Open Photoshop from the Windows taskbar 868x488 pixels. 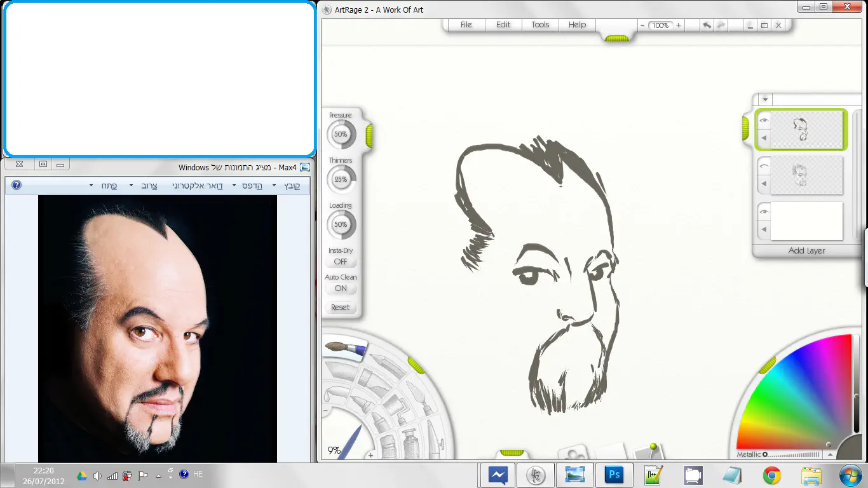[614, 475]
